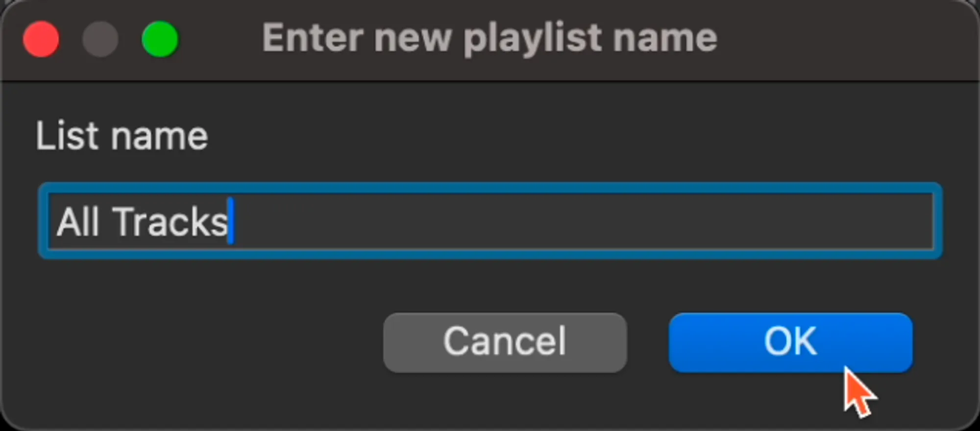980x431 pixels.
Task: Click the gray minimize window button
Action: click(x=100, y=39)
